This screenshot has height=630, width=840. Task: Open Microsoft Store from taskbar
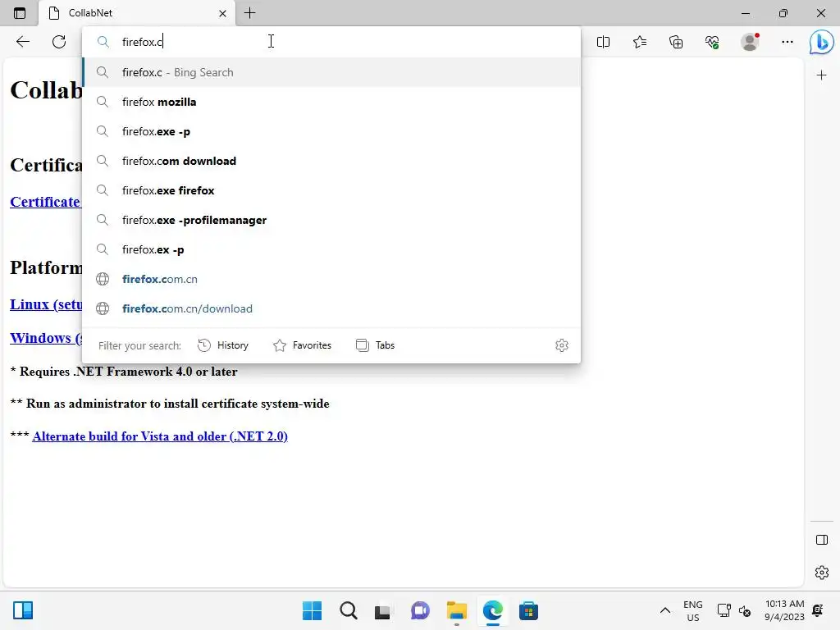click(x=528, y=610)
